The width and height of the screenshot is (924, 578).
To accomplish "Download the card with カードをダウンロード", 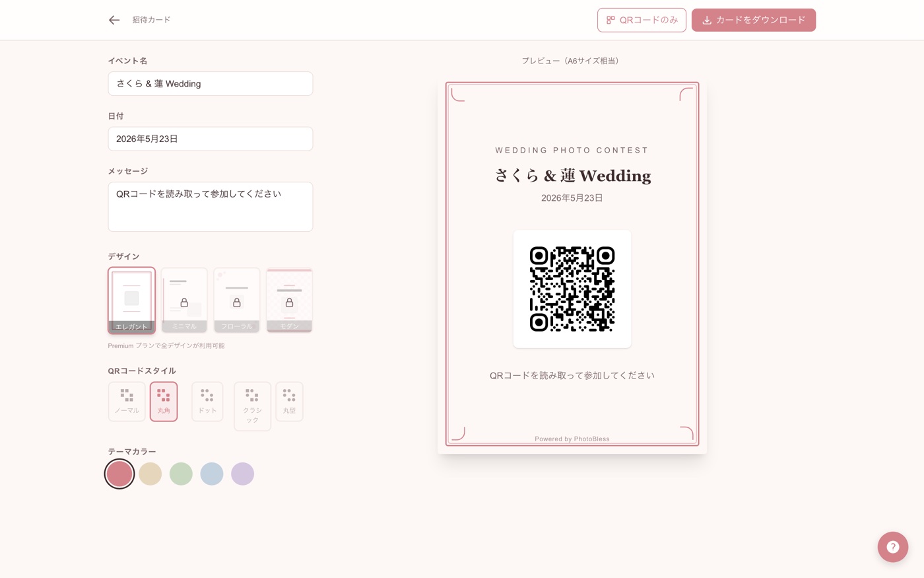I will [x=754, y=20].
